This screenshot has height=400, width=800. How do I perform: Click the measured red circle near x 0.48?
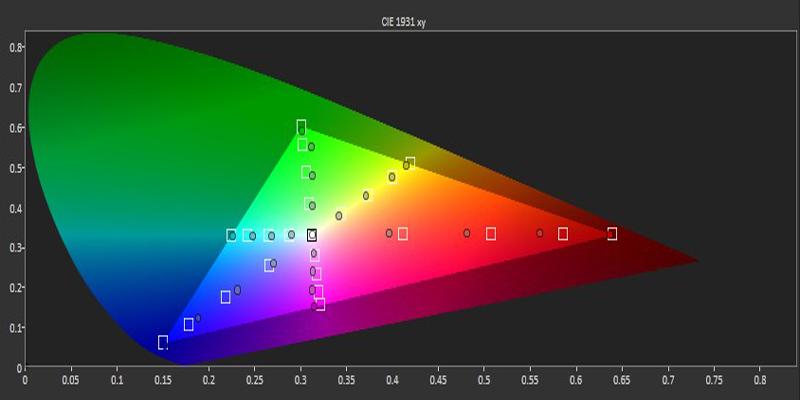point(466,233)
